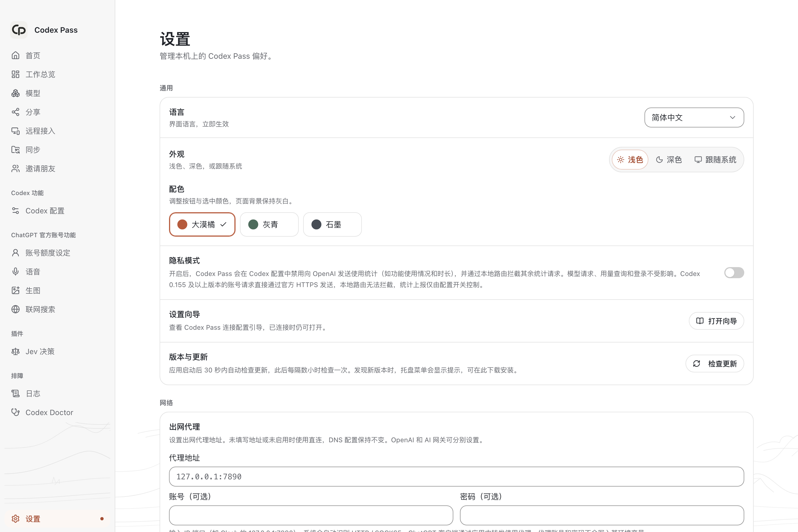Click the 版本与更新 heading text
The width and height of the screenshot is (798, 532).
click(188, 357)
